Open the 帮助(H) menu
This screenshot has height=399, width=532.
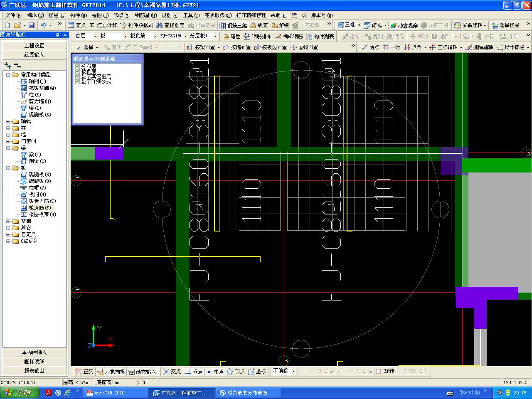(x=278, y=15)
